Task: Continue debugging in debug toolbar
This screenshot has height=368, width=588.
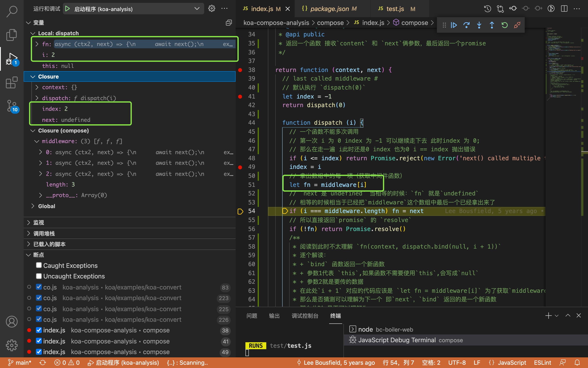Action: point(454,25)
